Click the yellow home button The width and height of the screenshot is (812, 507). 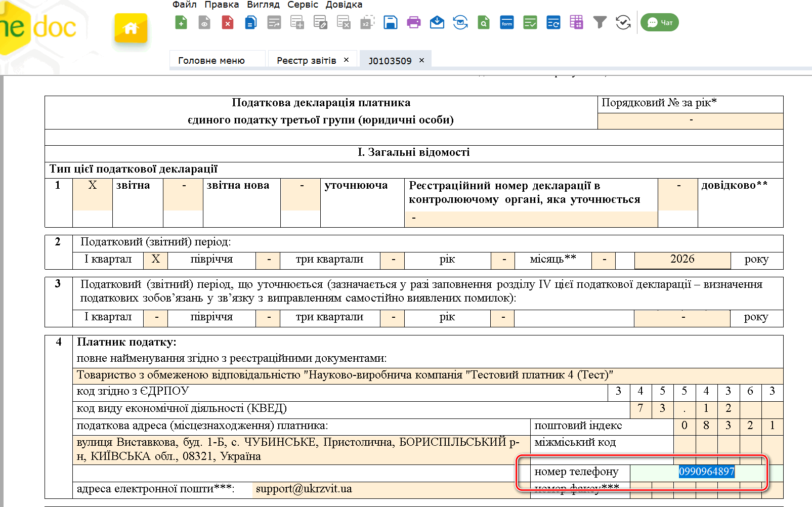(131, 28)
